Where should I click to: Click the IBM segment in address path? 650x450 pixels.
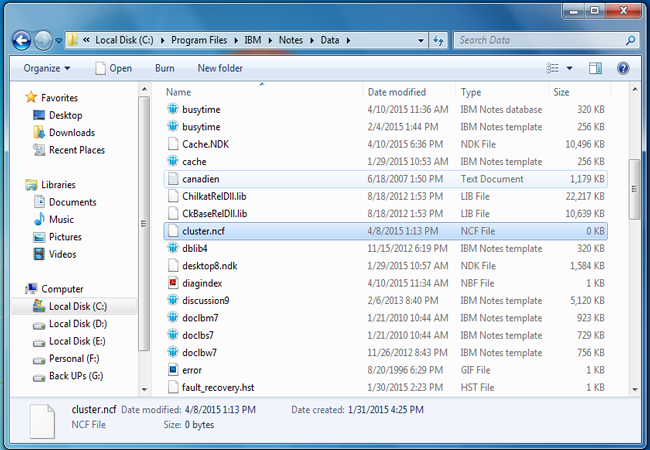255,41
